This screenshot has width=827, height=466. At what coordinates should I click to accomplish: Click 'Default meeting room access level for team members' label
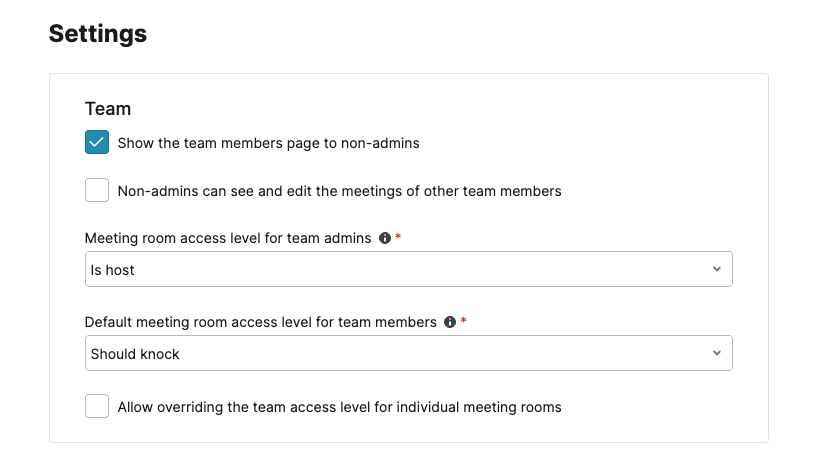[260, 323]
